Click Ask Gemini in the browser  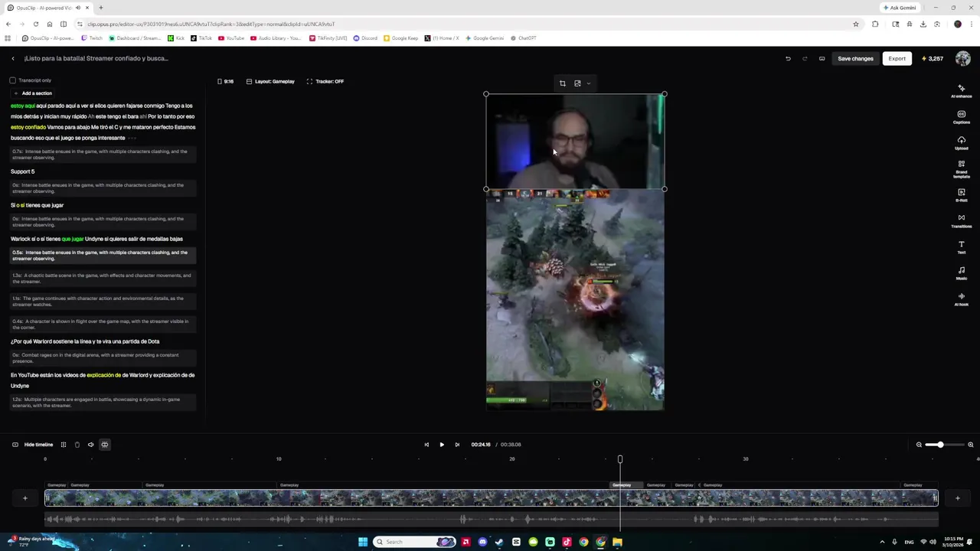click(x=900, y=8)
